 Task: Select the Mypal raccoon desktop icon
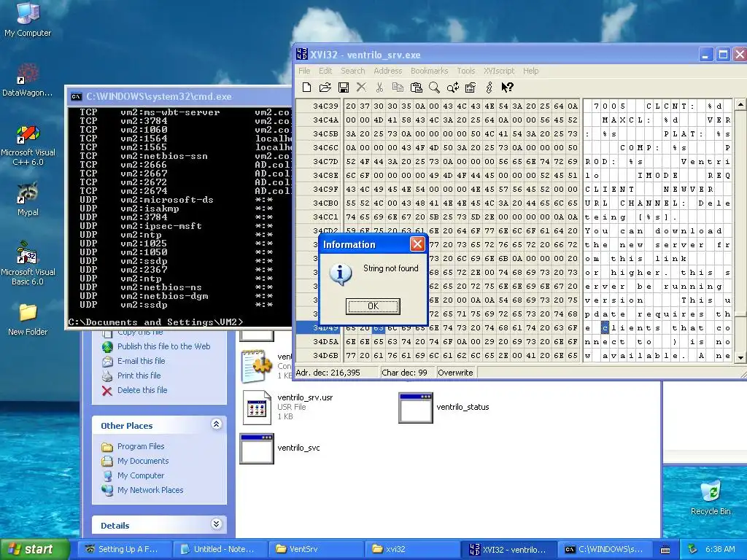[x=28, y=199]
